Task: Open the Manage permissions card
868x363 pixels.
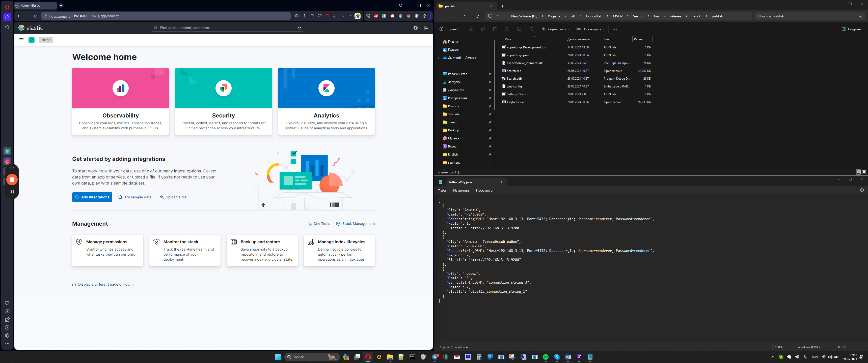Action: (x=107, y=250)
